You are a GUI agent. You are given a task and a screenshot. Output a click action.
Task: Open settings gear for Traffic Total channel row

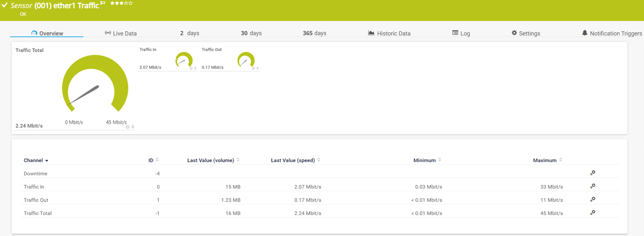592,213
